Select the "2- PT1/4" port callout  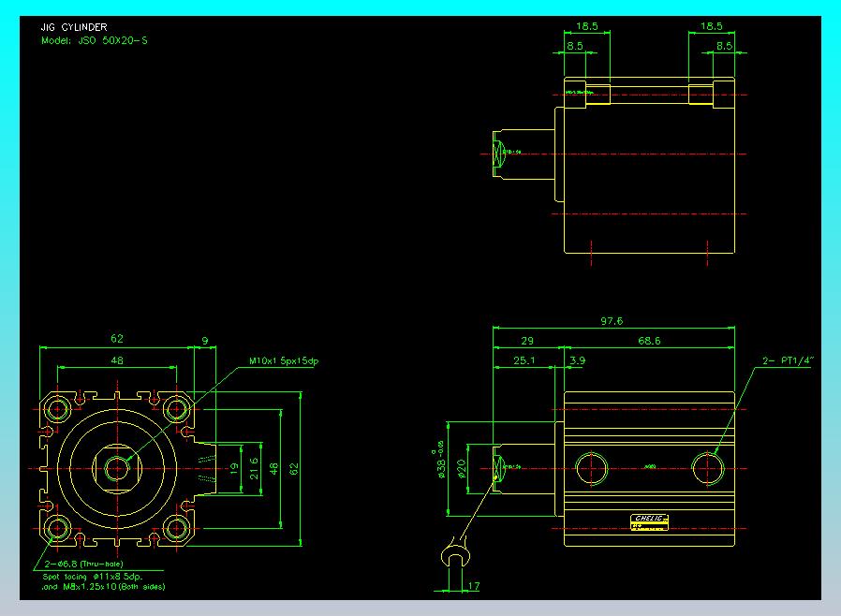(788, 360)
